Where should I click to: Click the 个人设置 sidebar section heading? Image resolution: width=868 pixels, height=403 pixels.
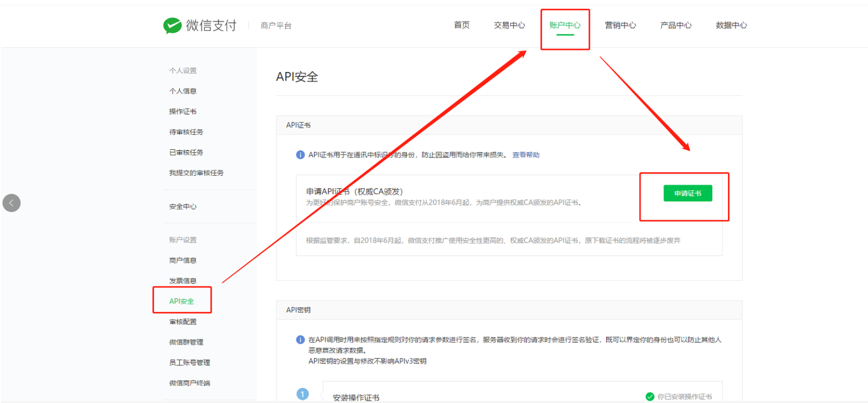tap(183, 70)
